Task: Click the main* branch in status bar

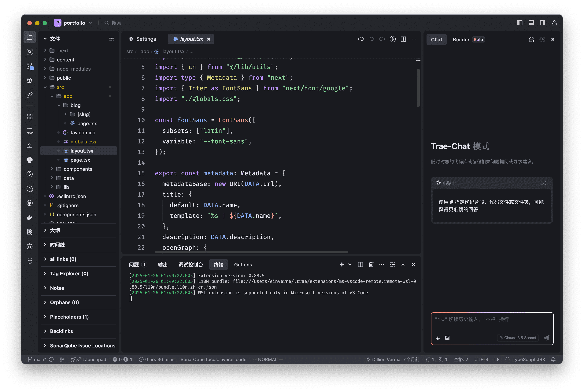Action: click(x=37, y=359)
